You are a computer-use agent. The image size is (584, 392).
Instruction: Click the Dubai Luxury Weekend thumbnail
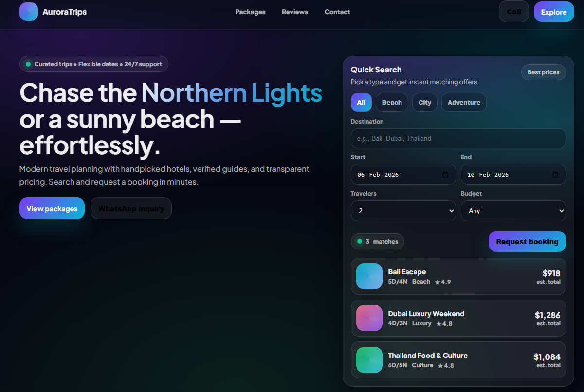coord(369,318)
